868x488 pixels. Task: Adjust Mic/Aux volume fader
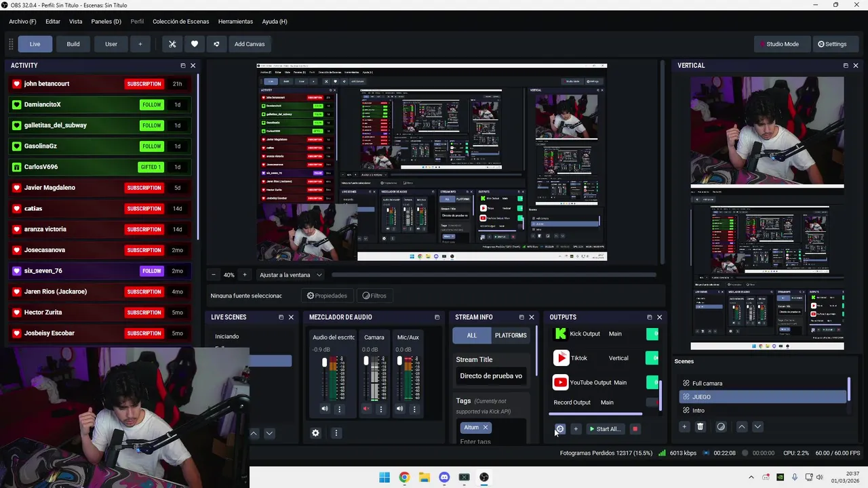click(399, 361)
